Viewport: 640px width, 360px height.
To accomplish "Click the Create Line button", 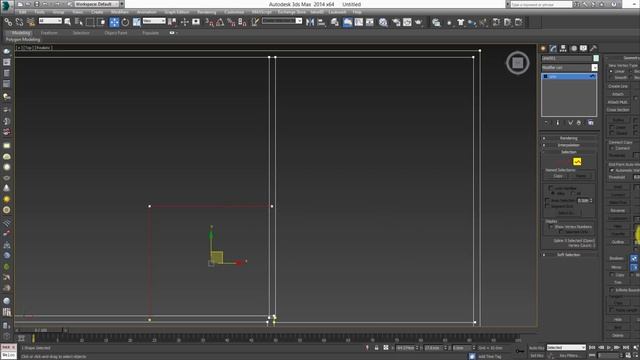I will point(618,87).
